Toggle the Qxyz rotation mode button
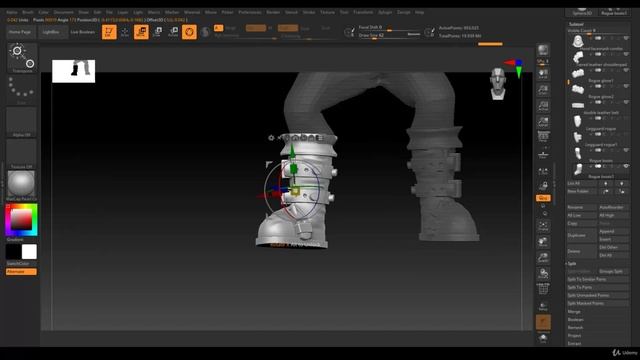Viewport: 640px width, 360px height. coord(543,198)
